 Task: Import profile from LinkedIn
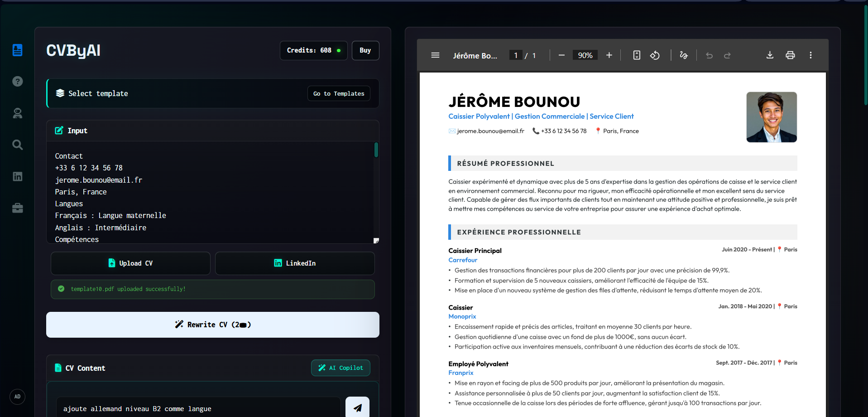295,263
